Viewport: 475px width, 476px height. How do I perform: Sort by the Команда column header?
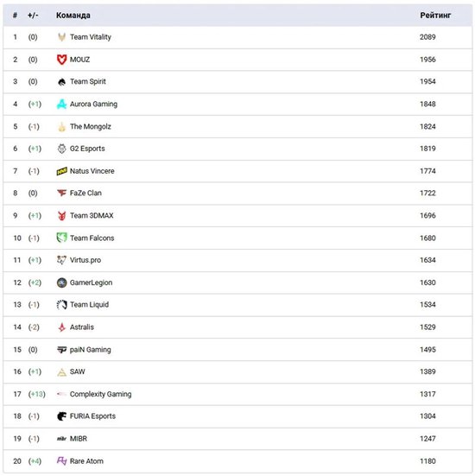pos(73,16)
